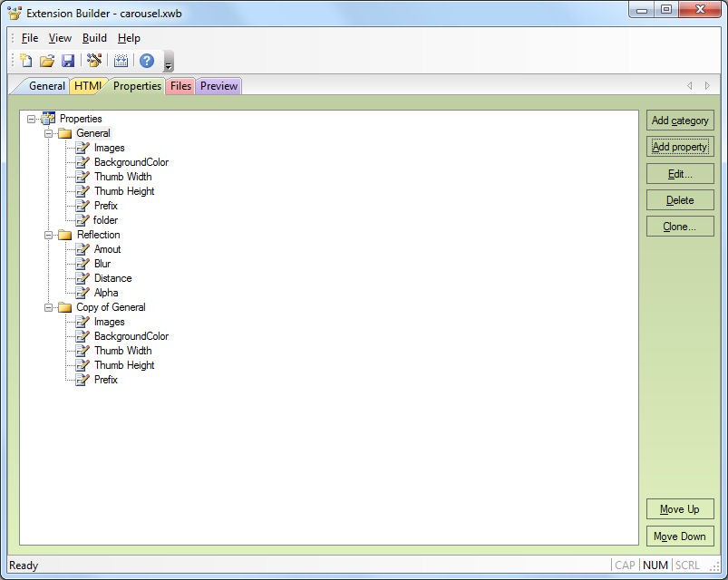
Task: Click Thumb Height icon under Copy of General
Action: [x=83, y=365]
